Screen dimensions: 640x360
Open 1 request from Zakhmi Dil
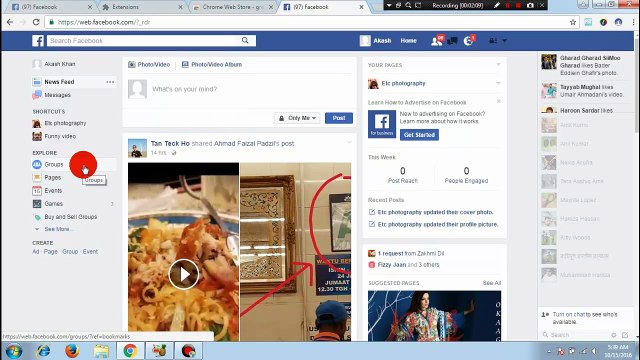(411, 253)
